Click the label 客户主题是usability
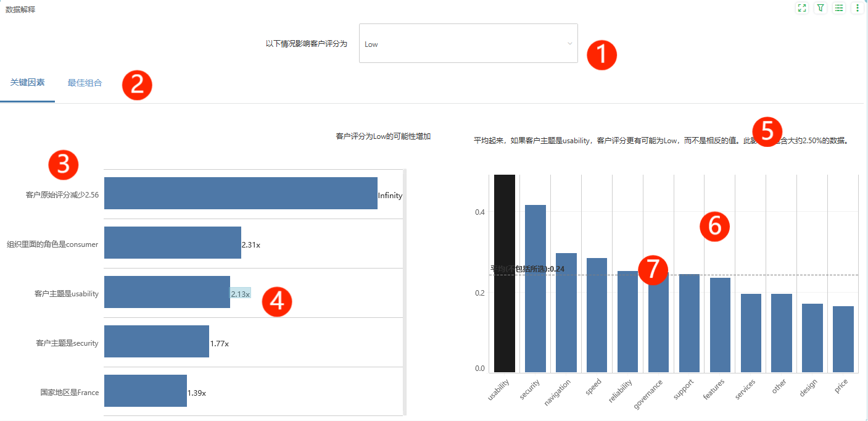The width and height of the screenshot is (868, 421). (x=67, y=294)
